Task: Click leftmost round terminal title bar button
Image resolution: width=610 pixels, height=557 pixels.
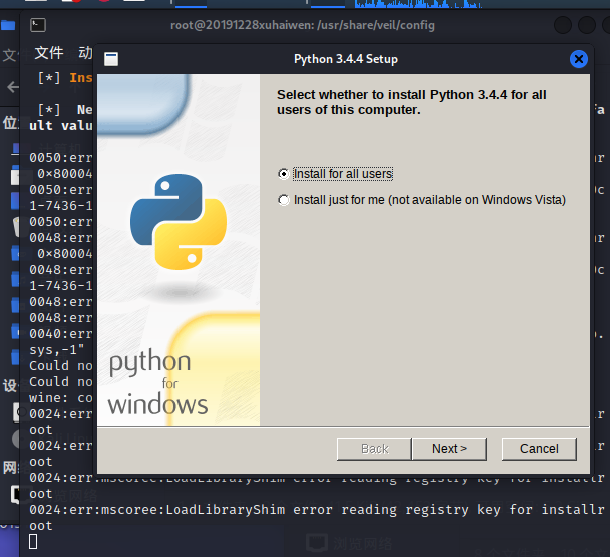Action: coord(563,26)
